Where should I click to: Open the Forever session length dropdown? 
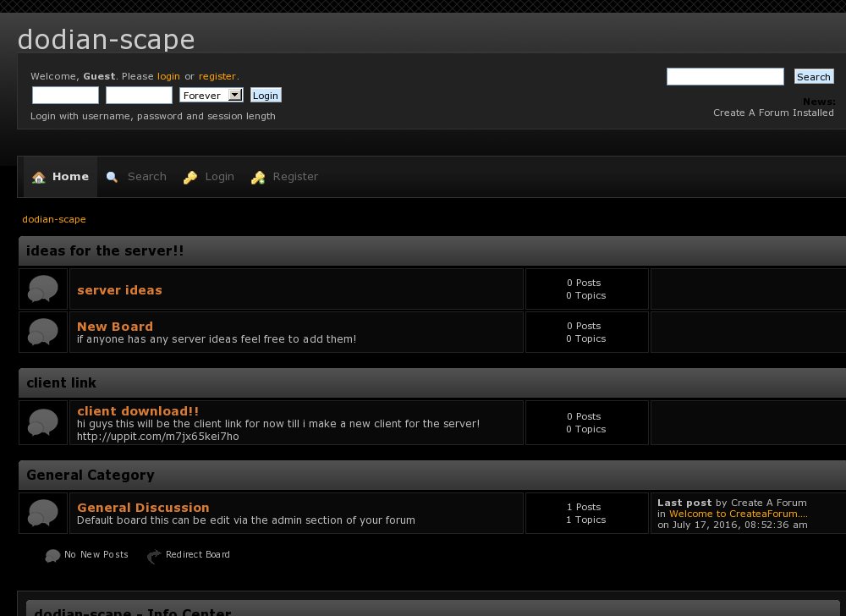211,96
